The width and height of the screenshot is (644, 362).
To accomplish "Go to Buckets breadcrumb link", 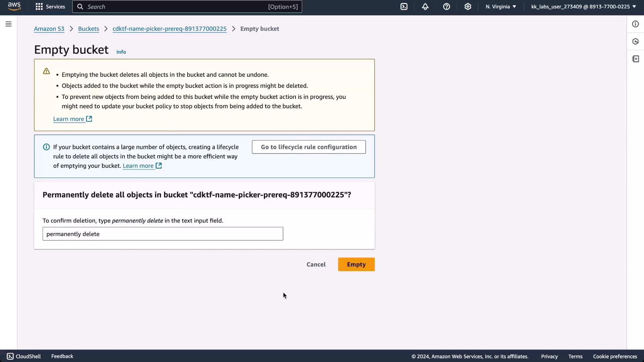I will 89,29.
